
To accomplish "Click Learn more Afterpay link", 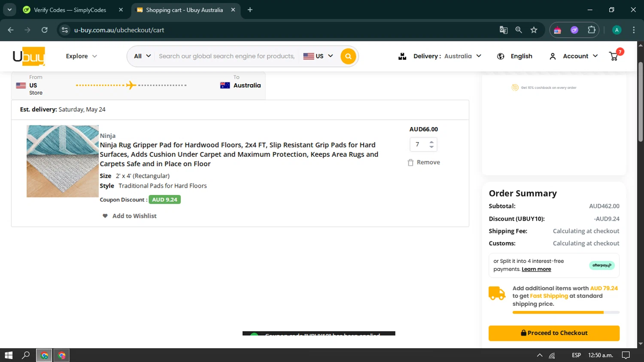I will click(536, 269).
